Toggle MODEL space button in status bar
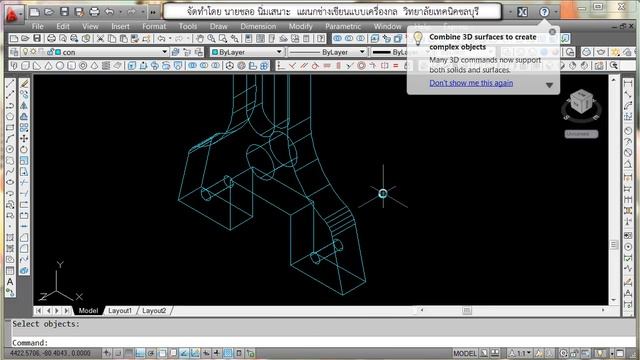This screenshot has height=360, width=640. pyautogui.click(x=464, y=353)
